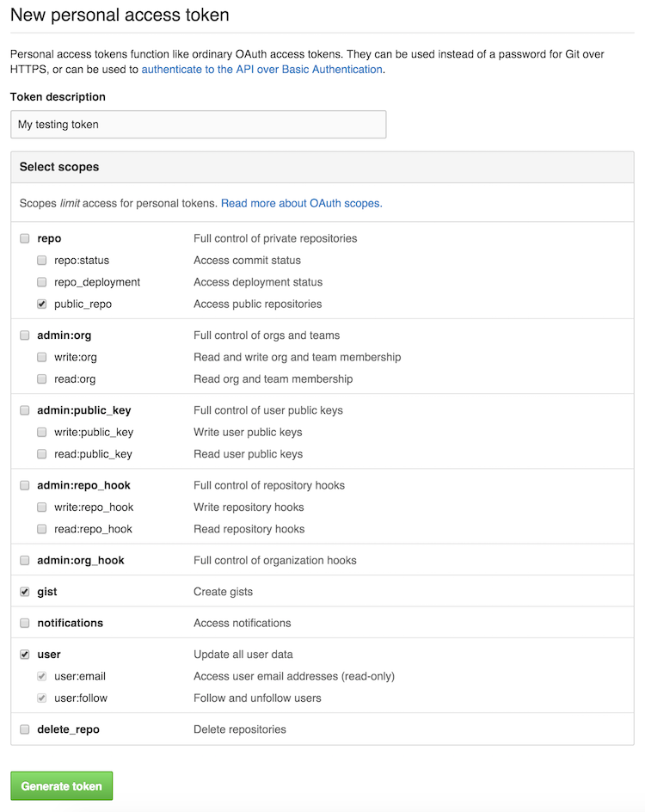The height and width of the screenshot is (812, 645).
Task: Click the Generate token button
Action: (x=61, y=786)
